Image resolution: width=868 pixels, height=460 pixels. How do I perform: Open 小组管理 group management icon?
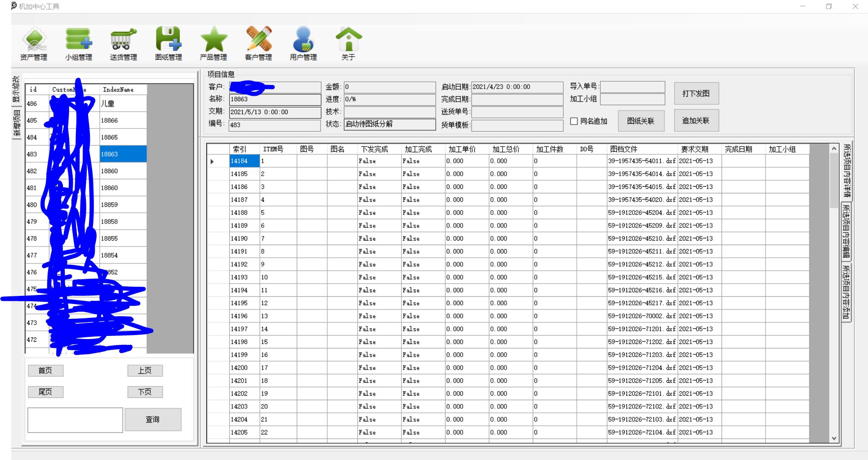(79, 40)
